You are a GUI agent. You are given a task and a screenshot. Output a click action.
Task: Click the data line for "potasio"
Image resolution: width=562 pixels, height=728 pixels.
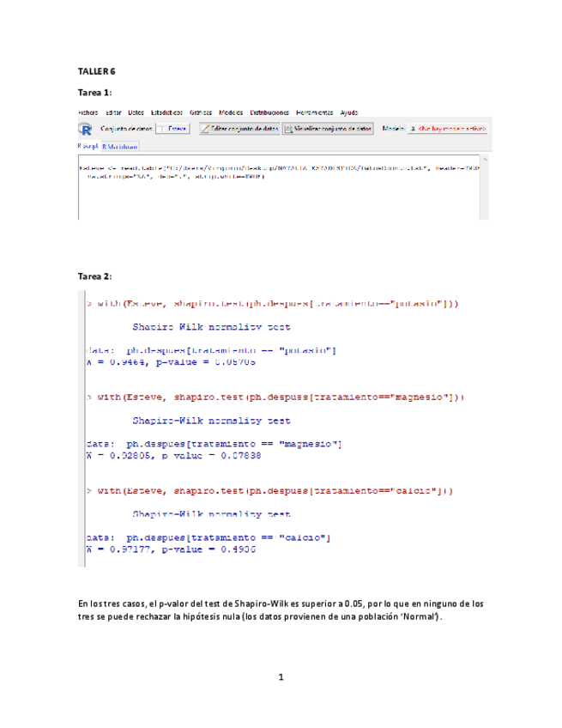pyautogui.click(x=211, y=350)
